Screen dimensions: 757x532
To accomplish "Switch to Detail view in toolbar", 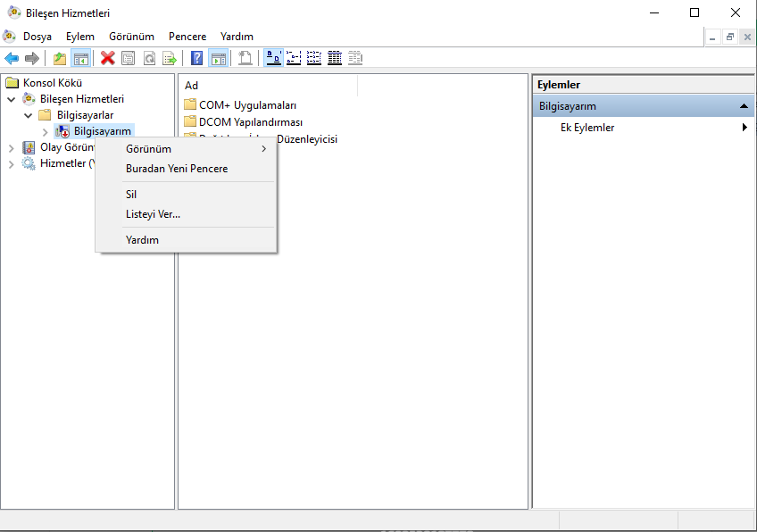I will click(x=335, y=58).
